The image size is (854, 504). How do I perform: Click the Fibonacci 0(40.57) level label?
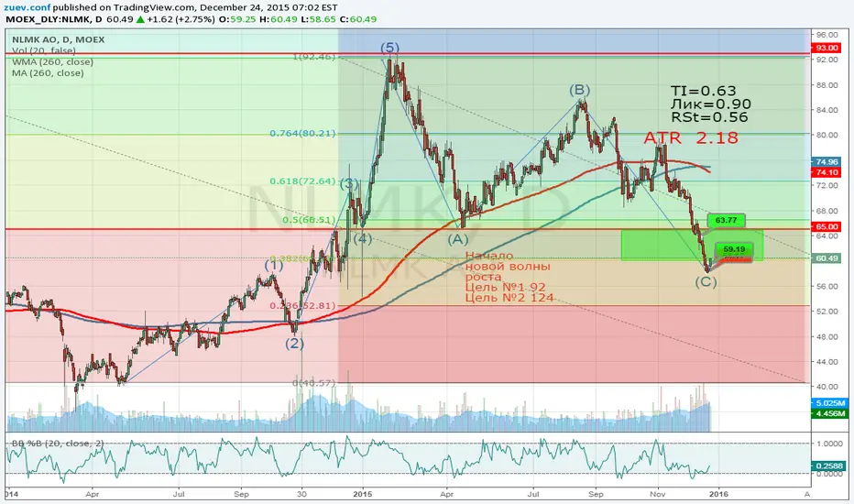click(314, 383)
